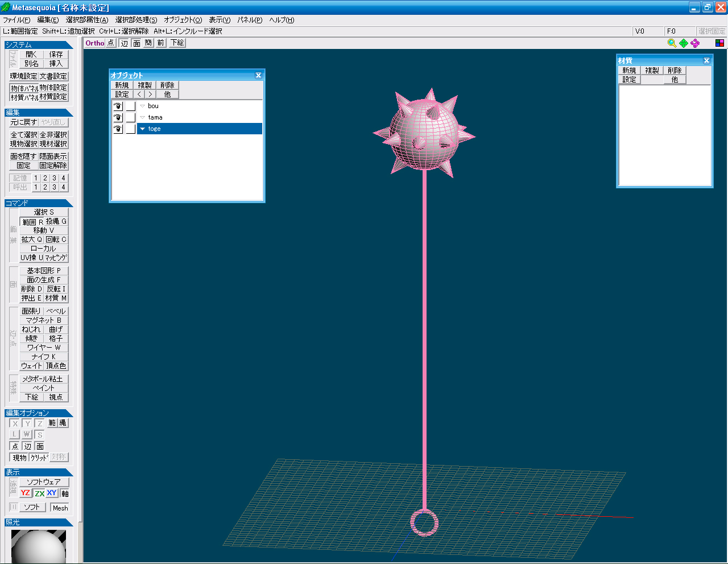Toggle the blue XY plane button

pyautogui.click(x=52, y=493)
